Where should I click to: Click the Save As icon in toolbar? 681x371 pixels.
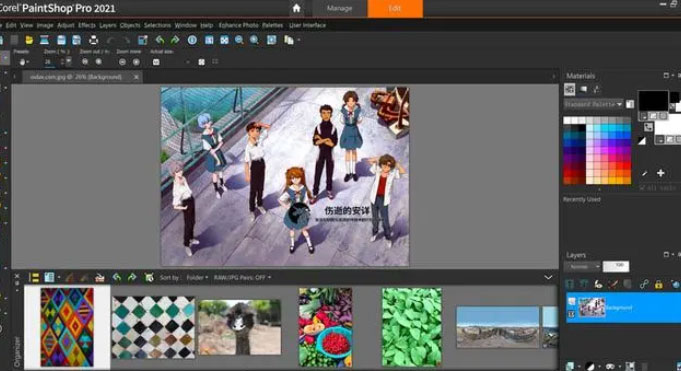coord(76,40)
